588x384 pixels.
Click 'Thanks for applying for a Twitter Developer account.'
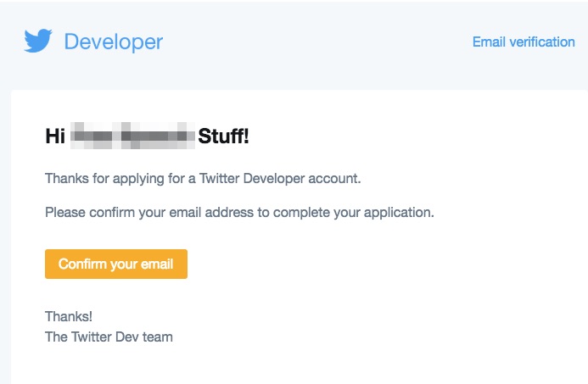click(203, 179)
